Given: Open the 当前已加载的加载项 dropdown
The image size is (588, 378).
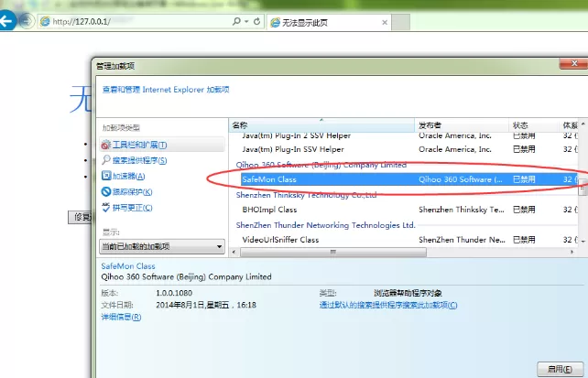Looking at the screenshot, I should (162, 246).
